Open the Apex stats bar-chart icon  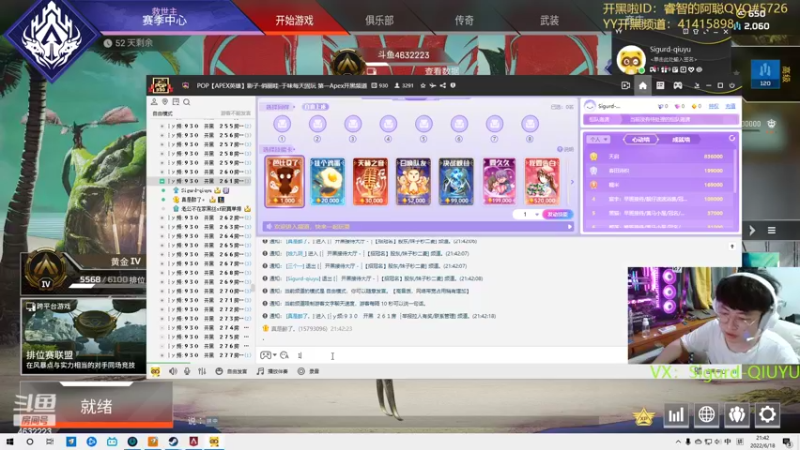[676, 415]
